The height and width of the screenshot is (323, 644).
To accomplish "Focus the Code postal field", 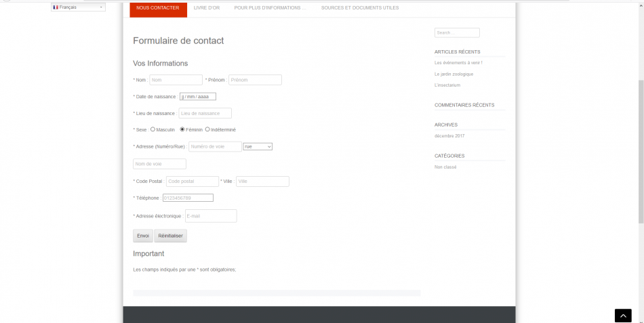I will [x=193, y=181].
